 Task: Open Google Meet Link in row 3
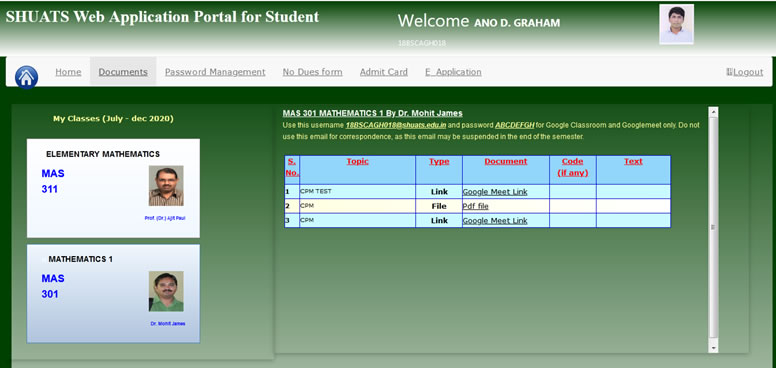[x=495, y=221]
